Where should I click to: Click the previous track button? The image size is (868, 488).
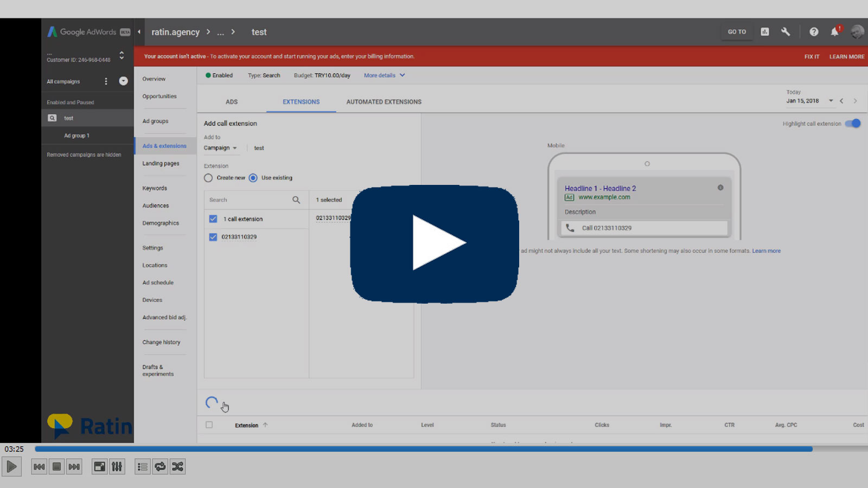(39, 467)
